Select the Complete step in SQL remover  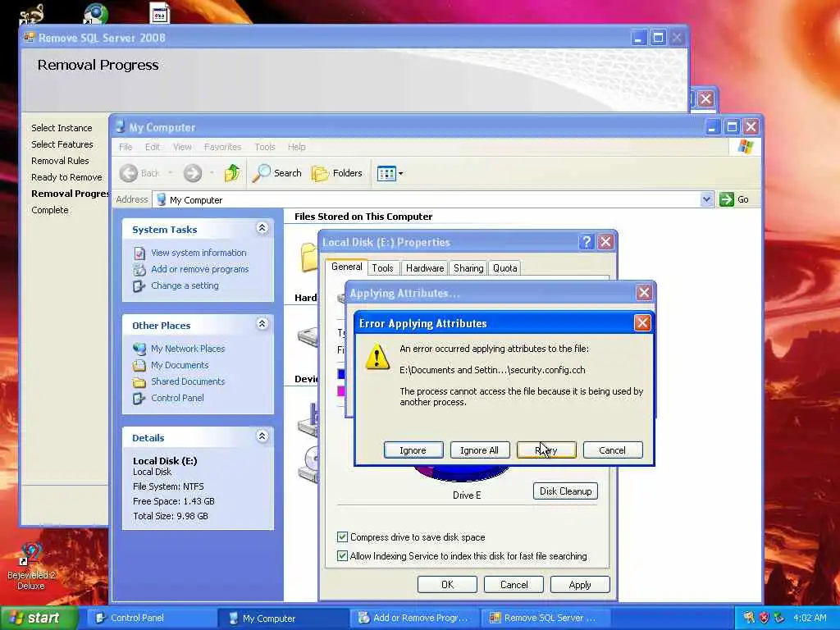(x=50, y=210)
